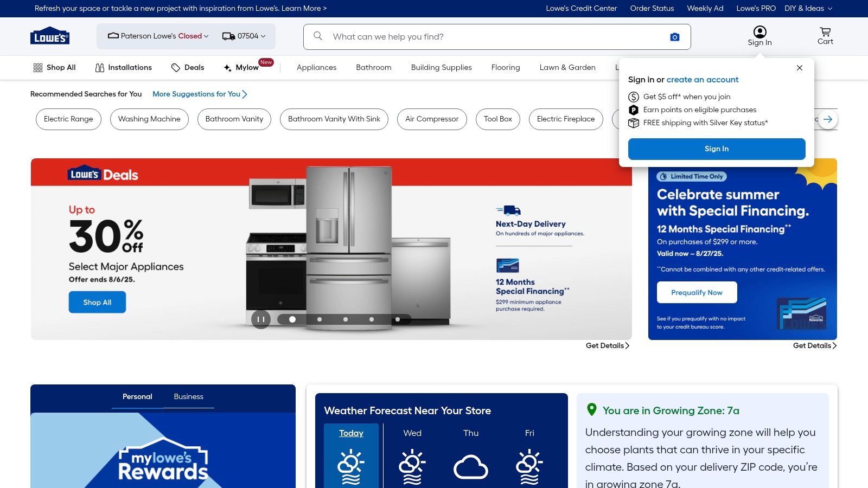Select the Bathroom Vanity suggestion chip
The image size is (868, 488).
(x=234, y=119)
